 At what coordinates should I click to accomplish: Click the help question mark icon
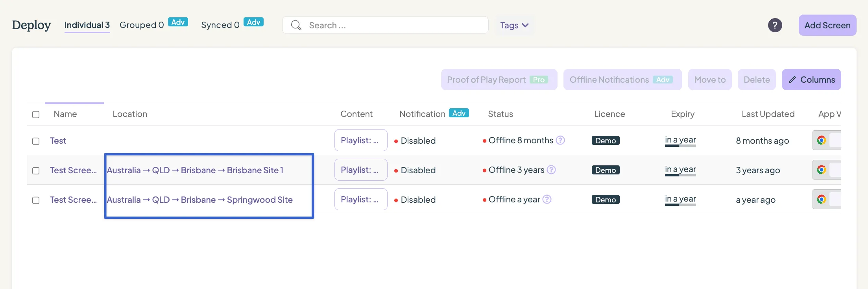point(775,25)
